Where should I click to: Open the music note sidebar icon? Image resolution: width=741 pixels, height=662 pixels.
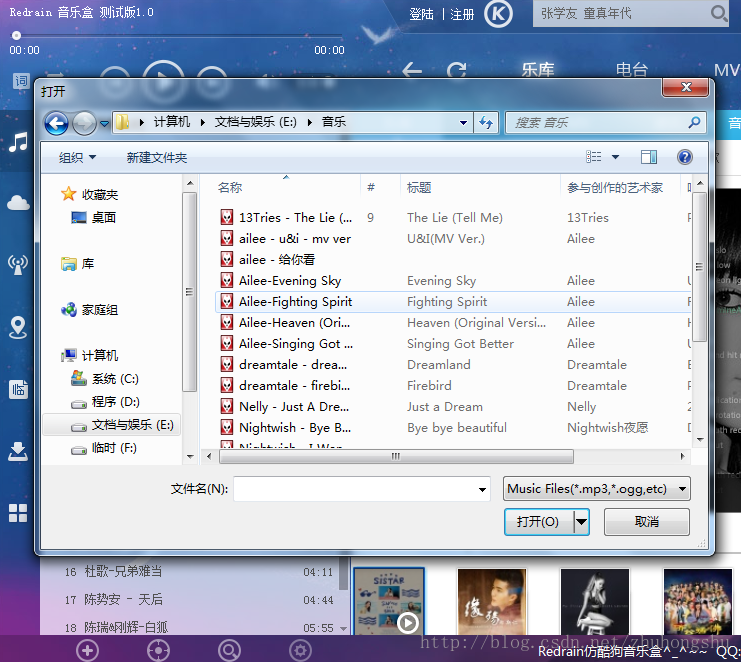pyautogui.click(x=18, y=142)
